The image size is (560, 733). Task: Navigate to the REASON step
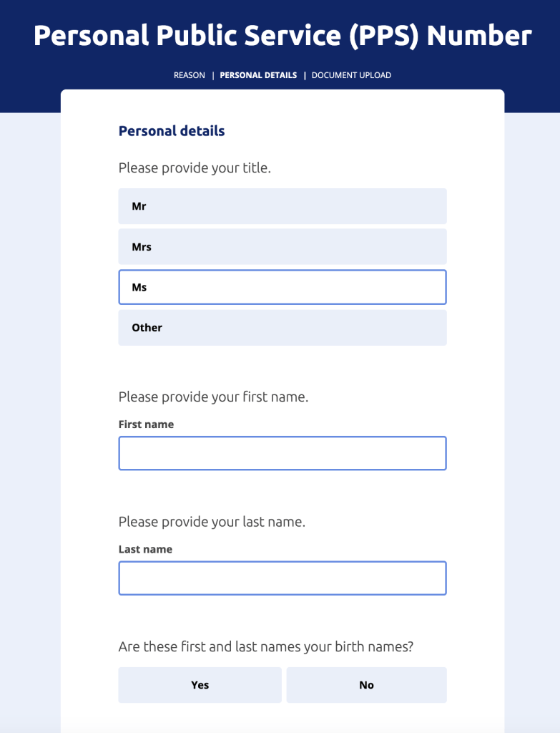coord(190,74)
